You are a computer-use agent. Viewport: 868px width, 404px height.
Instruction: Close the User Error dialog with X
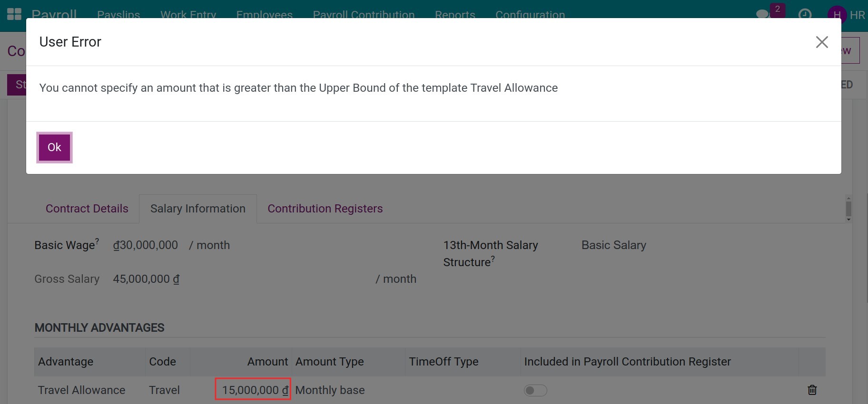pyautogui.click(x=822, y=42)
